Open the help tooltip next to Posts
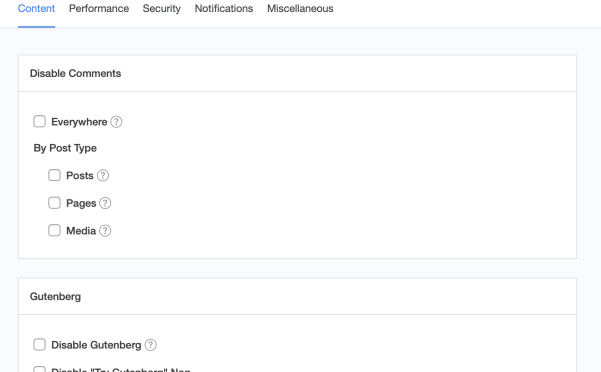Viewport: 601px width, 372px height. tap(103, 175)
